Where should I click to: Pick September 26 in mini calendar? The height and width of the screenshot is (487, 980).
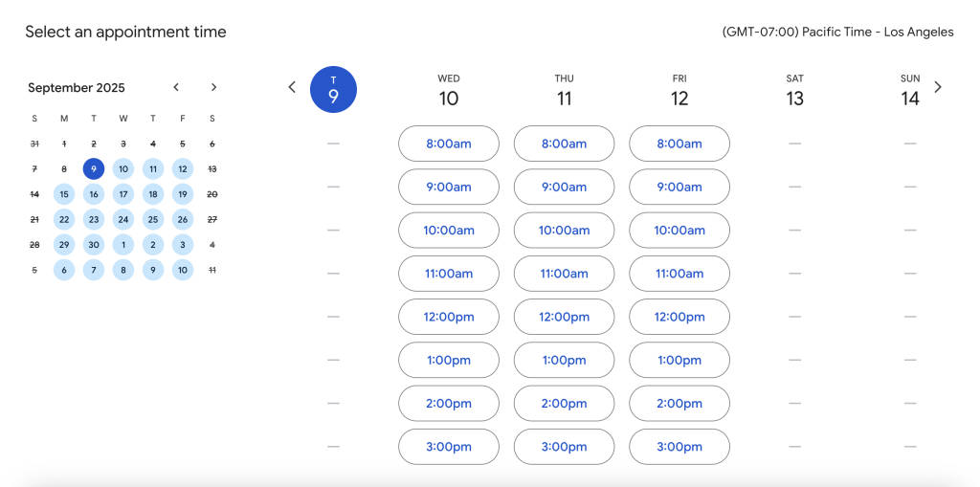[x=183, y=219]
